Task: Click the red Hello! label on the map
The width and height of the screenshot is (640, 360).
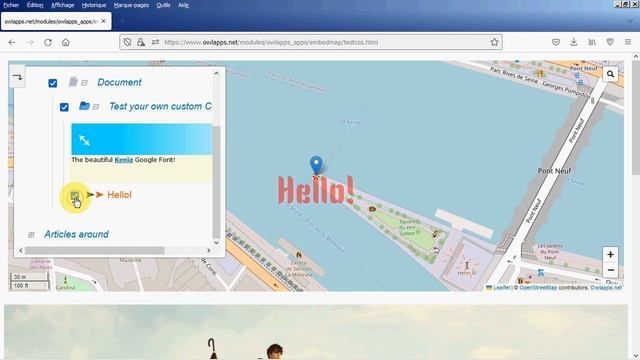Action: [316, 190]
